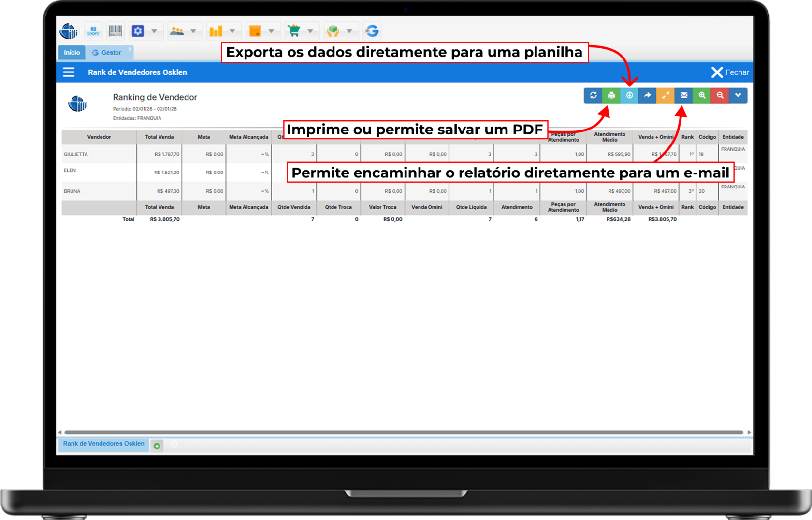Open the hamburger menu beside report title

tap(69, 72)
